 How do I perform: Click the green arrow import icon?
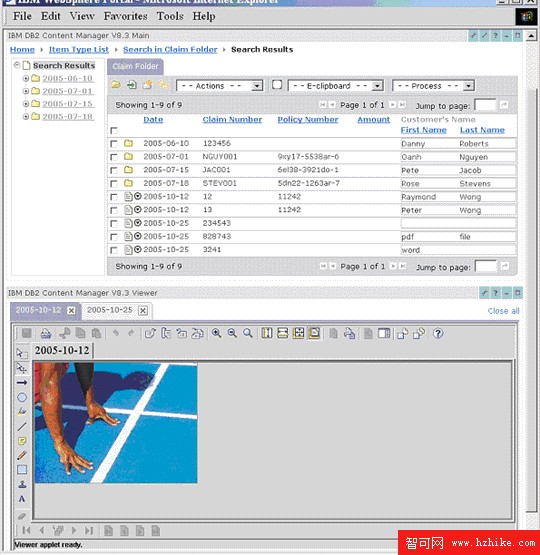pyautogui.click(x=132, y=85)
